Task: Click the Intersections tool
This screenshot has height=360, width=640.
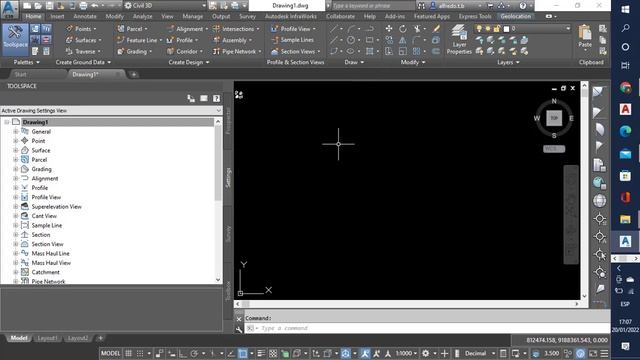Action: pyautogui.click(x=236, y=29)
